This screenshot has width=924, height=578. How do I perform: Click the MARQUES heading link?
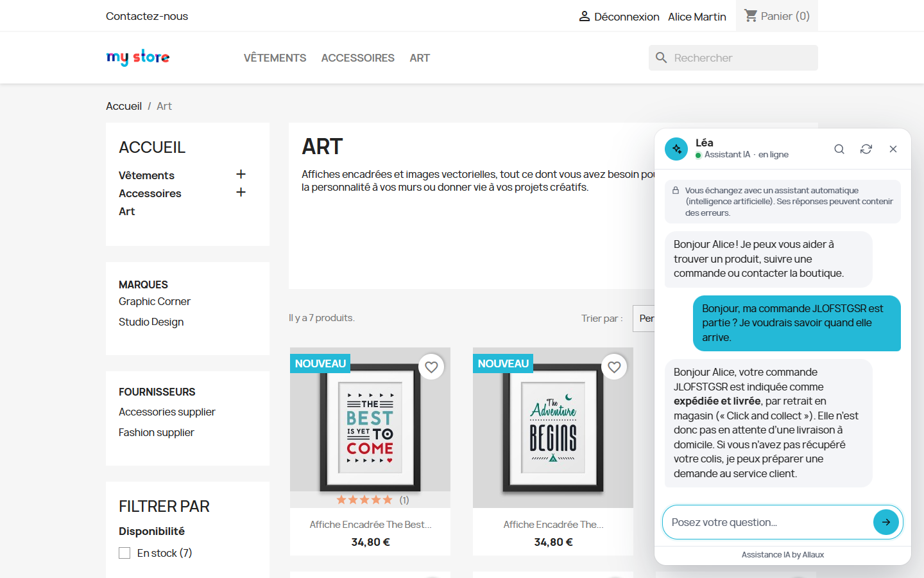[143, 285]
